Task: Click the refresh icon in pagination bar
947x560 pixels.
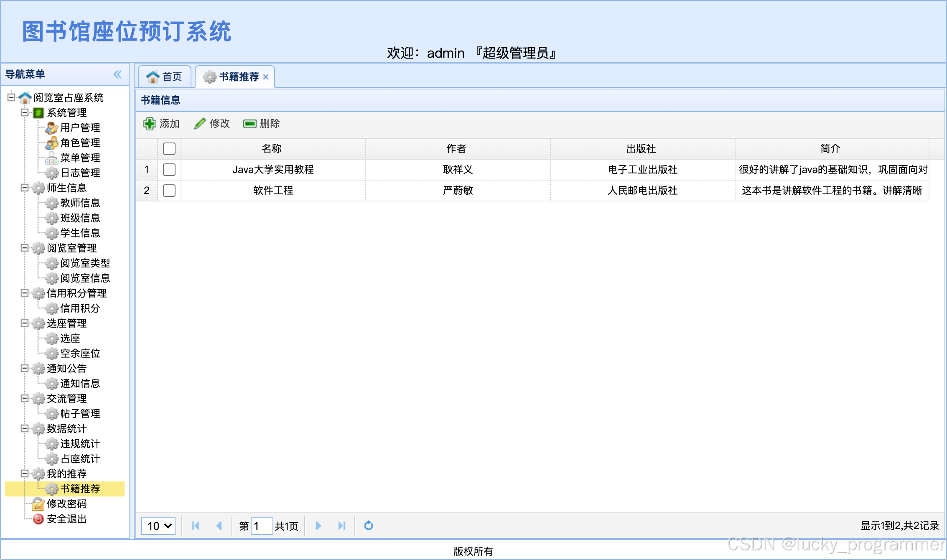Action: point(368,525)
